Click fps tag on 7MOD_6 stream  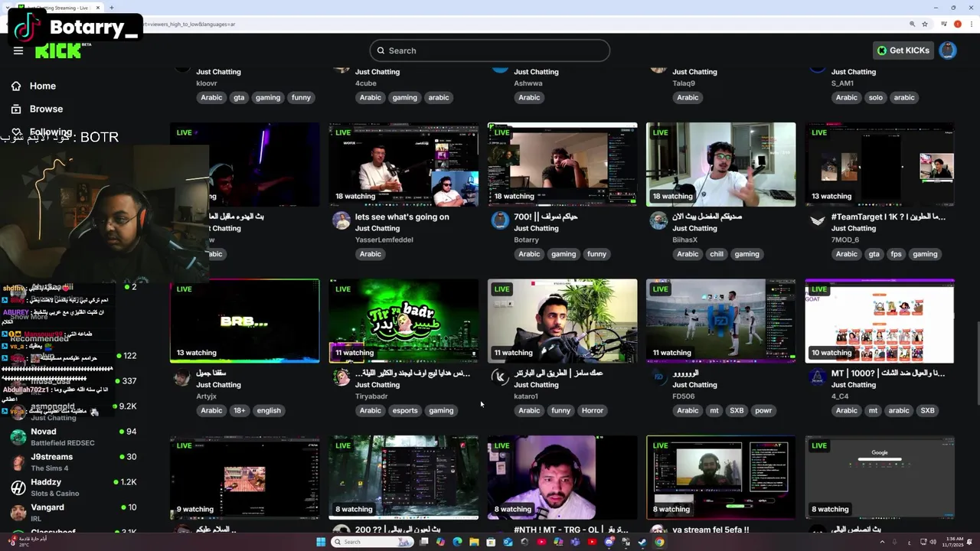897,254
